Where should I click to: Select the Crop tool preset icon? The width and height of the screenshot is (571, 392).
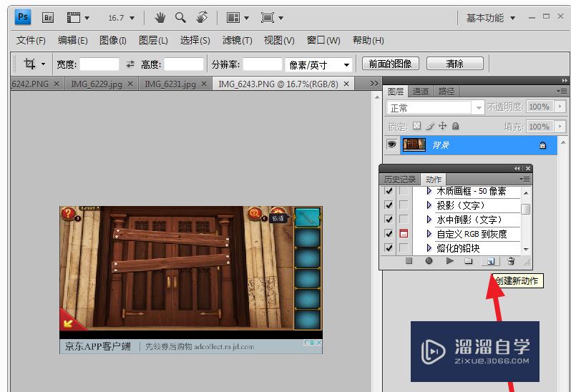tap(29, 64)
